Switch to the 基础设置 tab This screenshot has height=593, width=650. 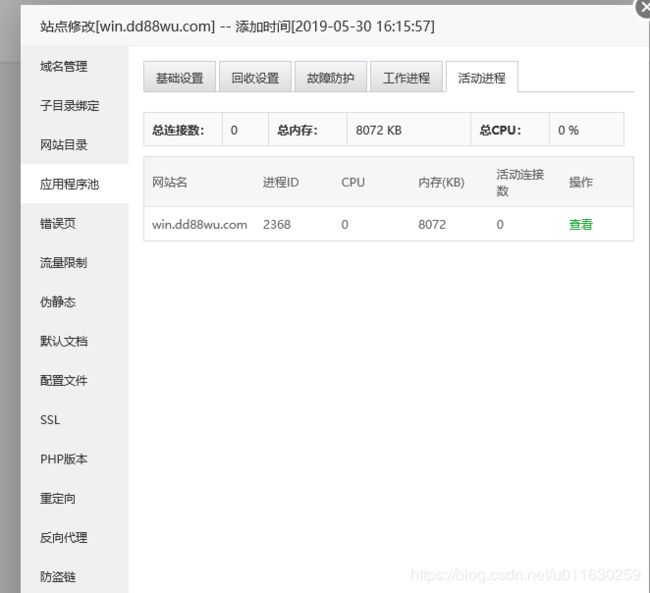(x=179, y=77)
